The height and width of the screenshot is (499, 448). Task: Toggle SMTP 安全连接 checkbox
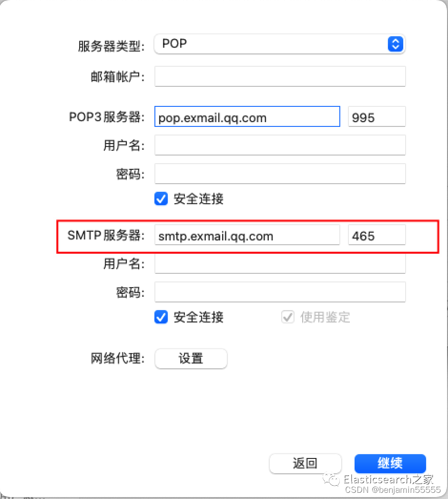[161, 317]
